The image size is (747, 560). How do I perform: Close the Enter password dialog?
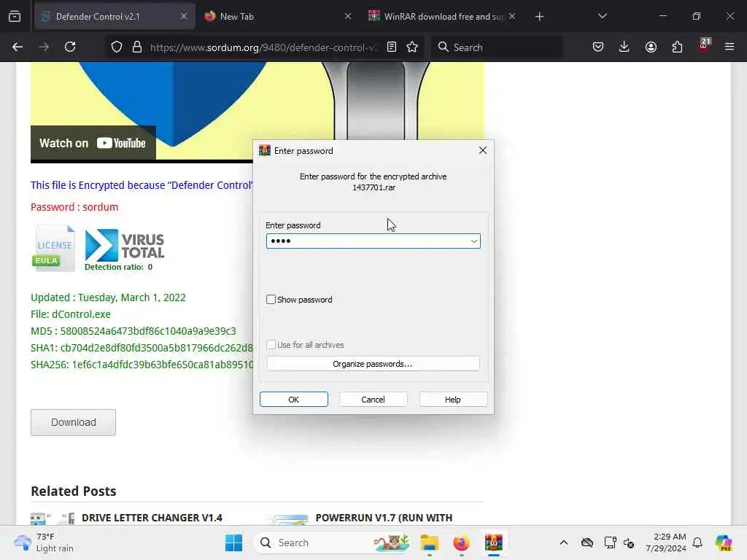tap(483, 150)
